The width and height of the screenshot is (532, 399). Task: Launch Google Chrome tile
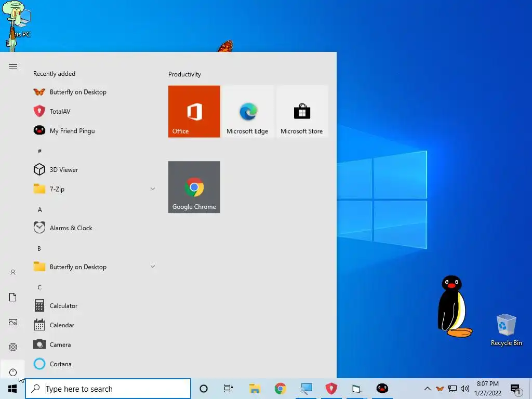[194, 187]
